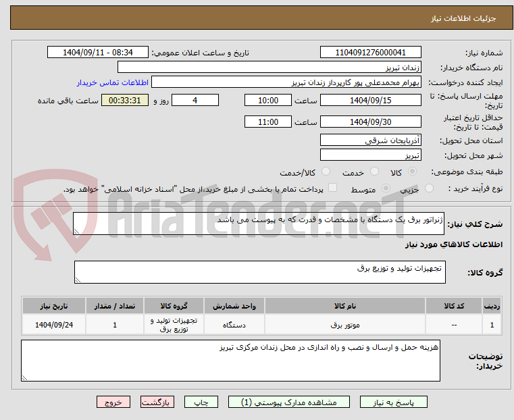Viewport: 514px width, 420px height.
Task: Click the ایجاد کننده درخواست field
Action: click(286, 82)
